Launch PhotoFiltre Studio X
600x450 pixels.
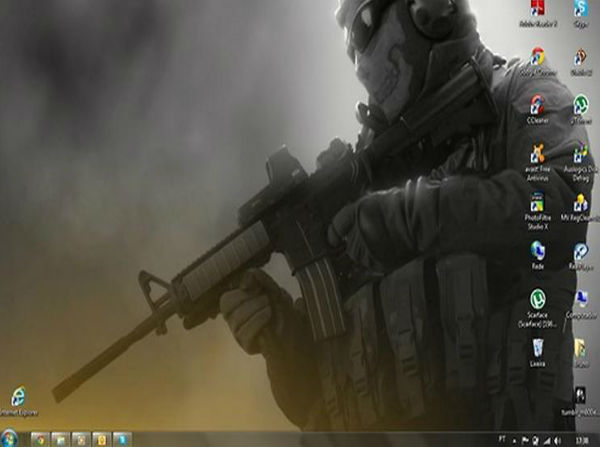click(538, 203)
